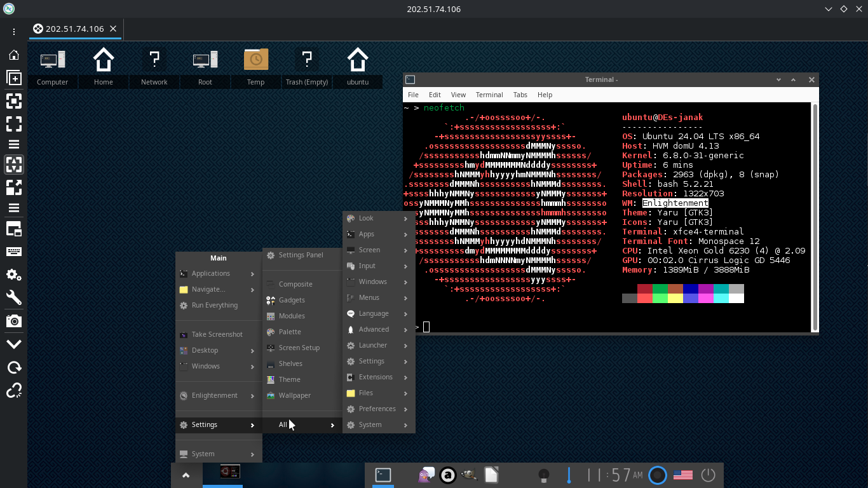
Task: Open the keyboard icon in the left sidebar
Action: [13, 252]
